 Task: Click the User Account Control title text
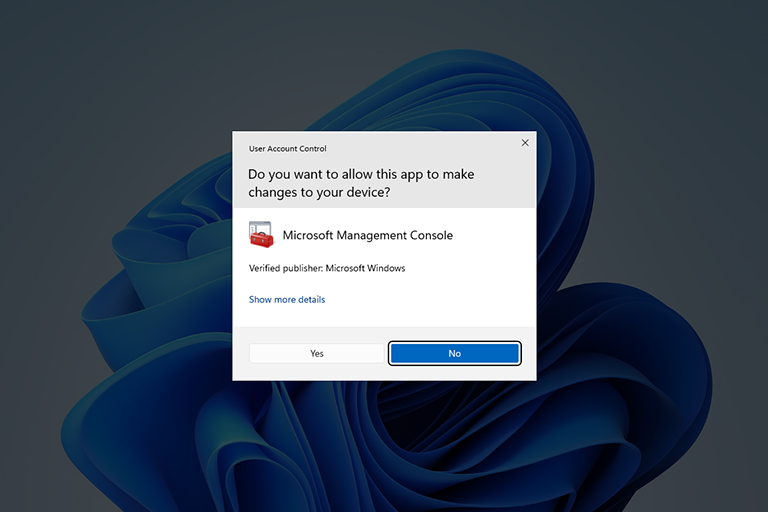pos(288,148)
